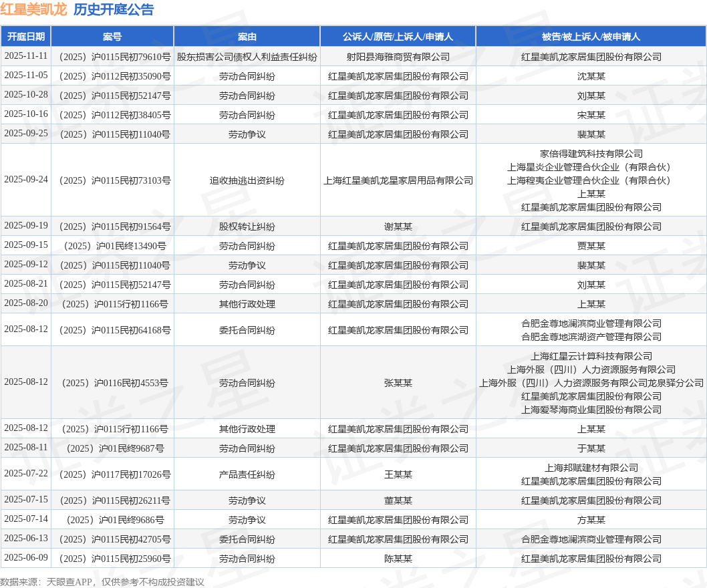Viewport: 707px width, 588px height.
Task: Click the date 2025-11-05
Action: [25, 76]
